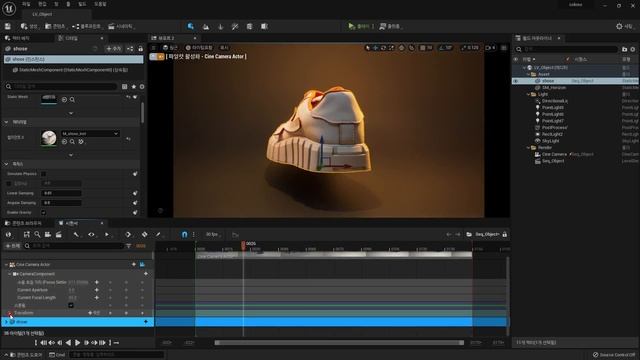Expand advanced options below material element
The height and width of the screenshot is (360, 640).
point(71,155)
